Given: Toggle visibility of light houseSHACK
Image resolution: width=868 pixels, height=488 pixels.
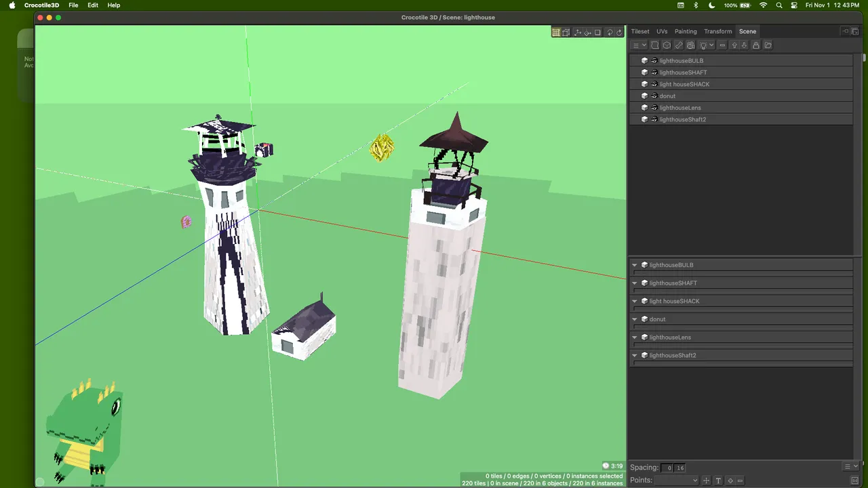Looking at the screenshot, I should pyautogui.click(x=654, y=84).
